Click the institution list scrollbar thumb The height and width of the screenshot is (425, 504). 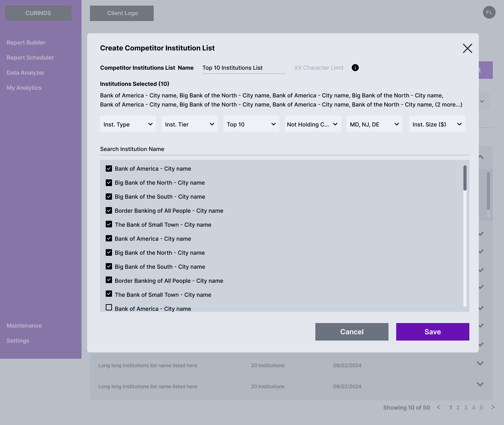[x=465, y=178]
